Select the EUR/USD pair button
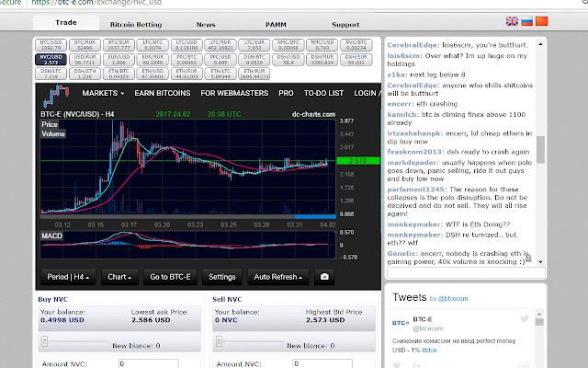This screenshot has width=588, height=368. [x=119, y=59]
